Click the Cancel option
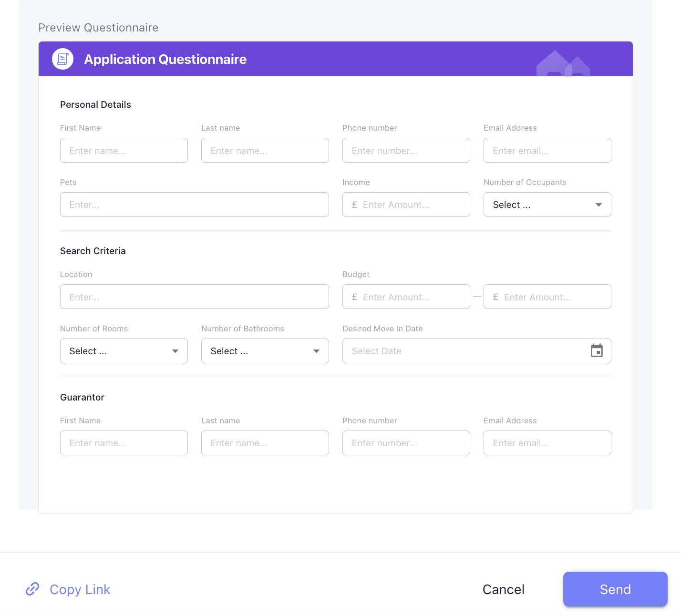The height and width of the screenshot is (616, 681). 503,589
